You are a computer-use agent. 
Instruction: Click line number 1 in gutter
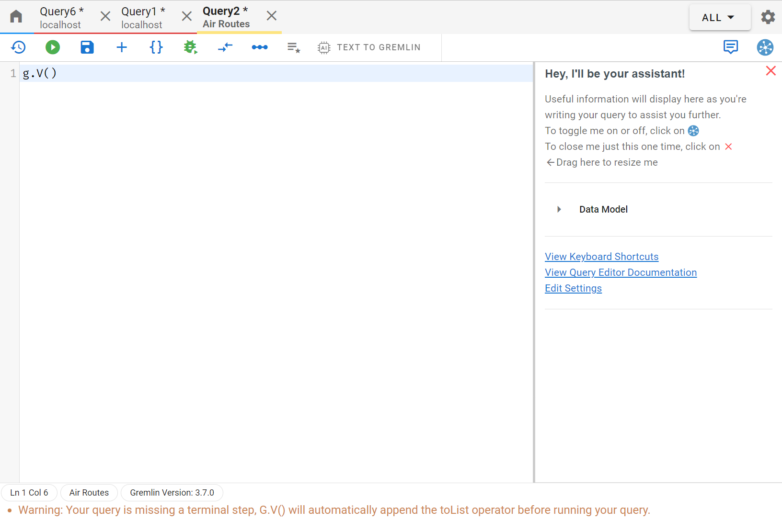pos(13,73)
